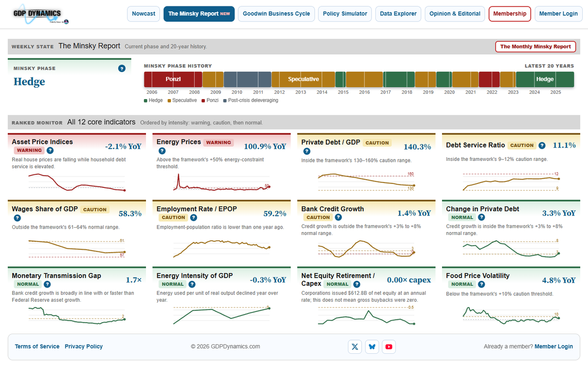588x366 pixels.
Task: Click the 2015 year label on timeline
Action: coord(343,92)
